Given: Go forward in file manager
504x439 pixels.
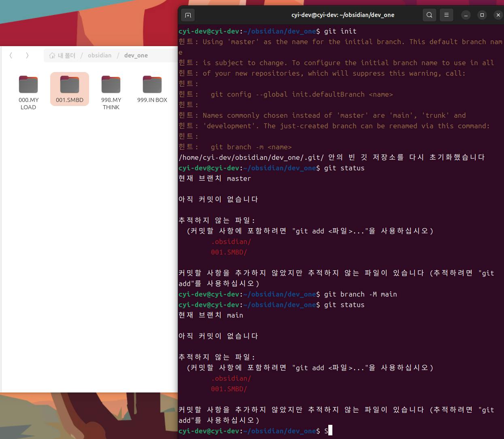Looking at the screenshot, I should click(x=27, y=55).
